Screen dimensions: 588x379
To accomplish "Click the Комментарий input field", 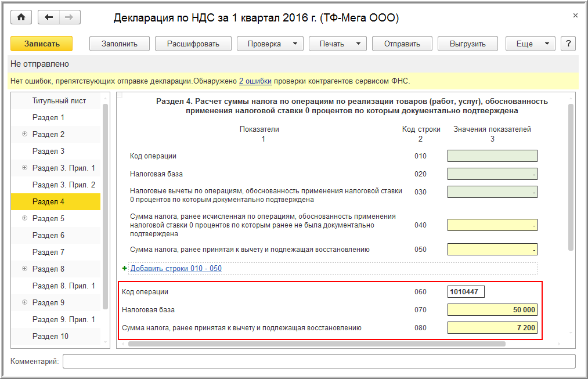I will pos(319,362).
